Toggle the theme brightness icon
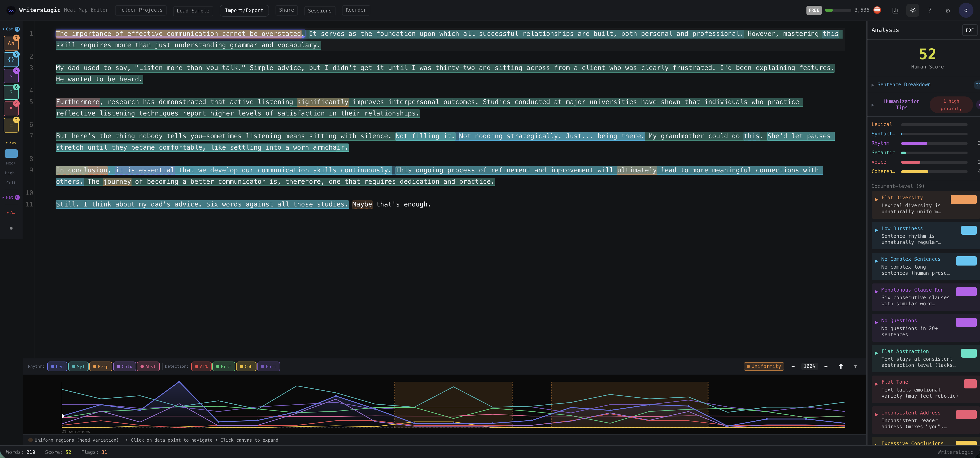The image size is (980, 458). pos(912,10)
